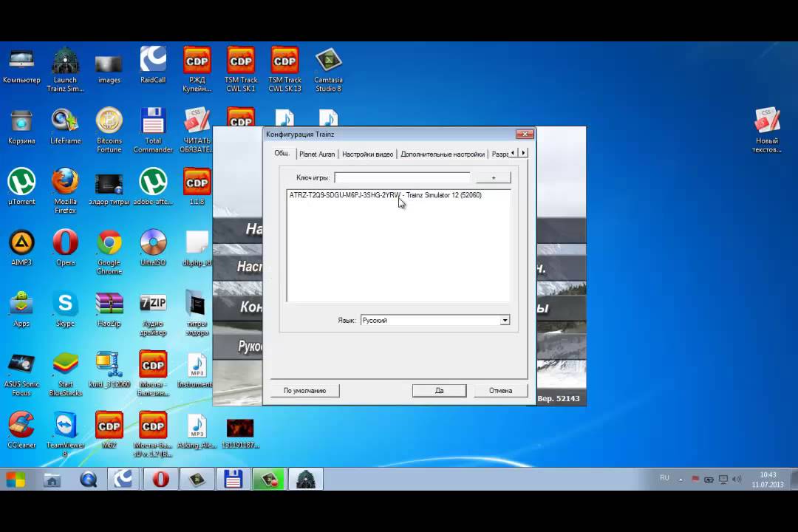This screenshot has height=532, width=798.
Task: Open the Корзина recycle bin icon
Action: pos(21,127)
